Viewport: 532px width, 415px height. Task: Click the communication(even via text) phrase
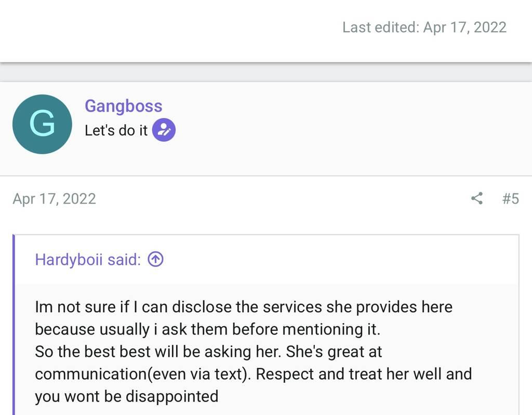coord(140,374)
